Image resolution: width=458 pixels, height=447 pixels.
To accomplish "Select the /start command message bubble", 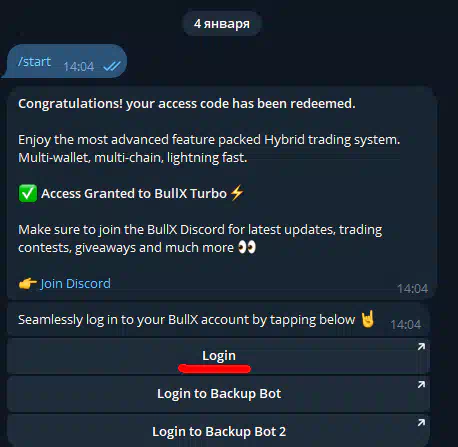I will tap(65, 61).
